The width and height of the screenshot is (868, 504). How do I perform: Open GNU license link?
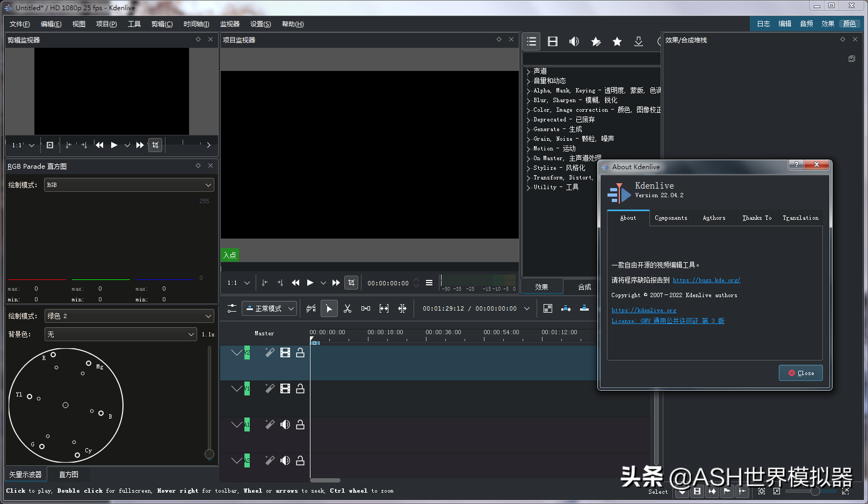668,321
